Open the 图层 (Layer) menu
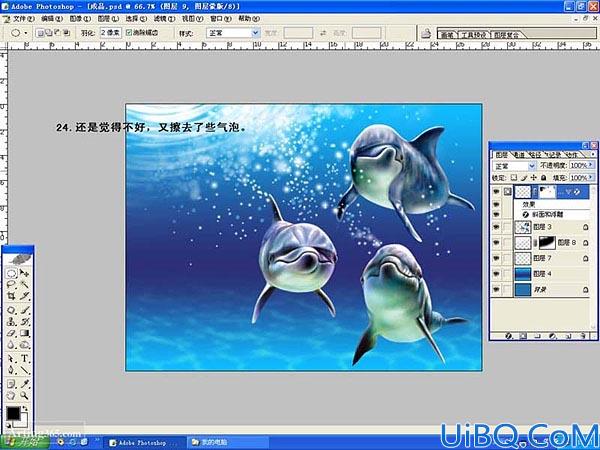 pyautogui.click(x=108, y=18)
